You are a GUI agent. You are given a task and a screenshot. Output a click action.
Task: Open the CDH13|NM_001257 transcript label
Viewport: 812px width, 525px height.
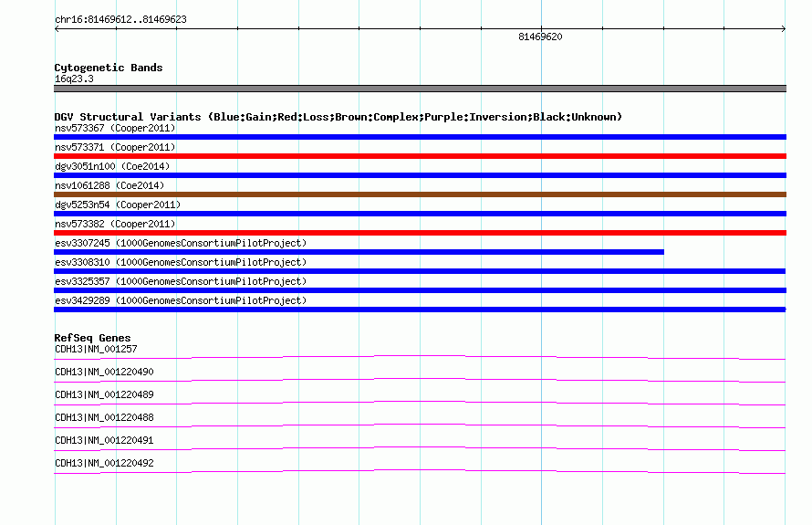click(96, 350)
